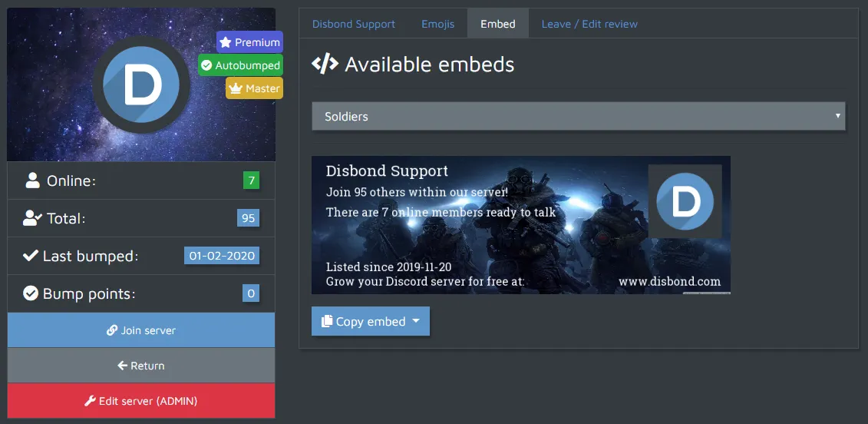
Task: Click the Join server button
Action: coord(141,330)
